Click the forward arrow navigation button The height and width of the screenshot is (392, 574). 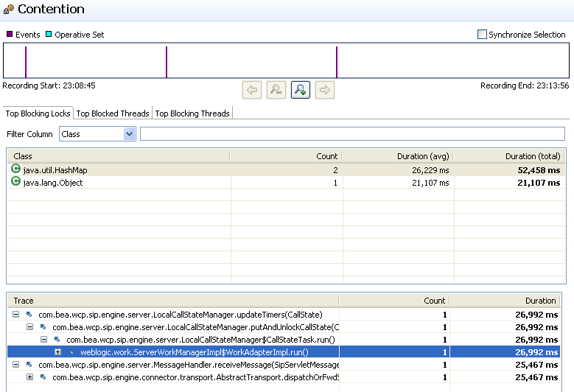point(324,90)
